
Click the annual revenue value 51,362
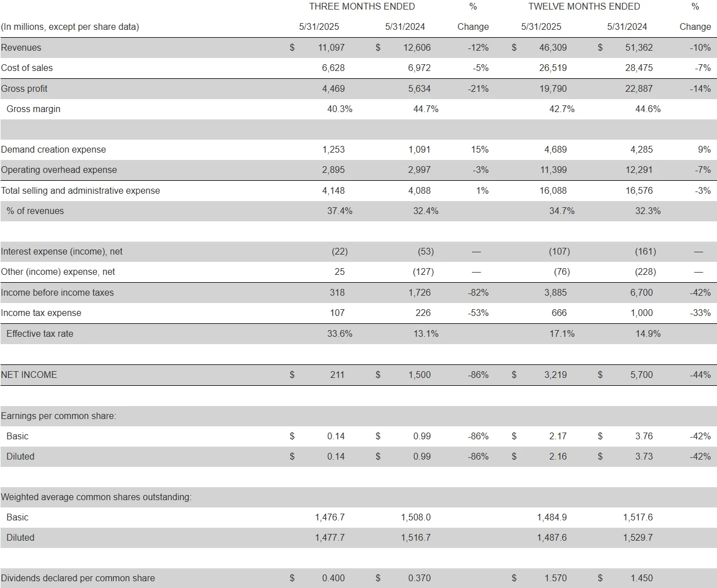(x=639, y=48)
